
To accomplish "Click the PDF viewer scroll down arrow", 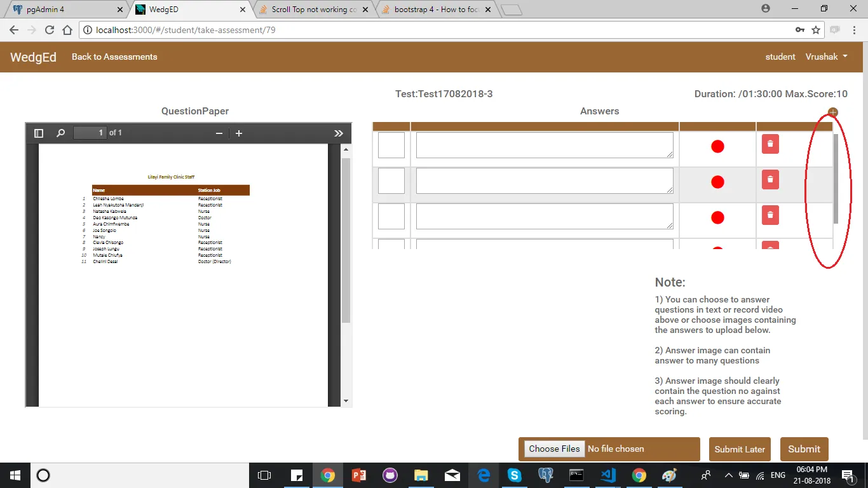I will click(346, 401).
